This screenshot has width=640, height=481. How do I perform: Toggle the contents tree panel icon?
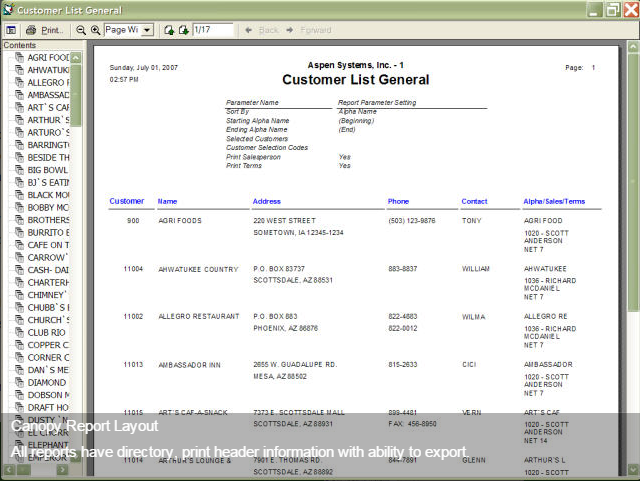(x=11, y=30)
